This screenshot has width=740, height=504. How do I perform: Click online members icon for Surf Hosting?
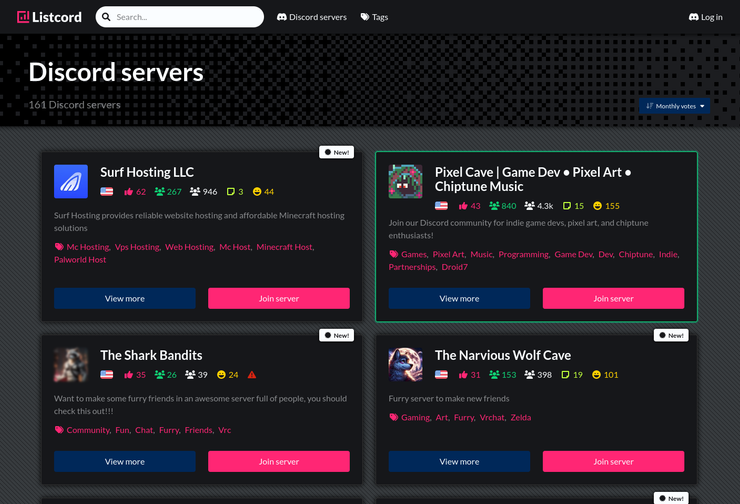click(160, 192)
